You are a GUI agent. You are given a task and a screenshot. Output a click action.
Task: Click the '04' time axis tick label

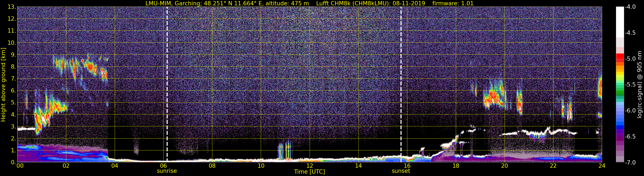[x=114, y=166]
